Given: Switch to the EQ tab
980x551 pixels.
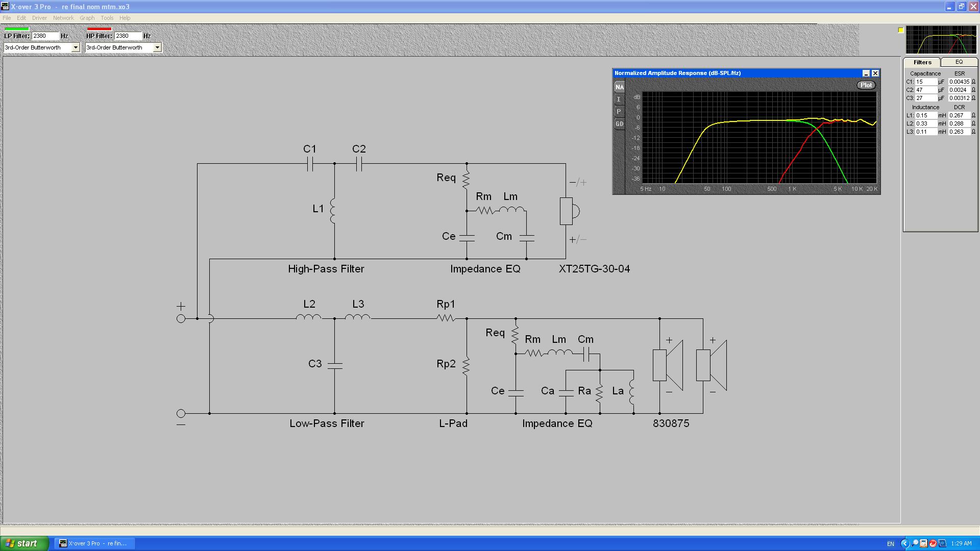Looking at the screenshot, I should (x=959, y=62).
